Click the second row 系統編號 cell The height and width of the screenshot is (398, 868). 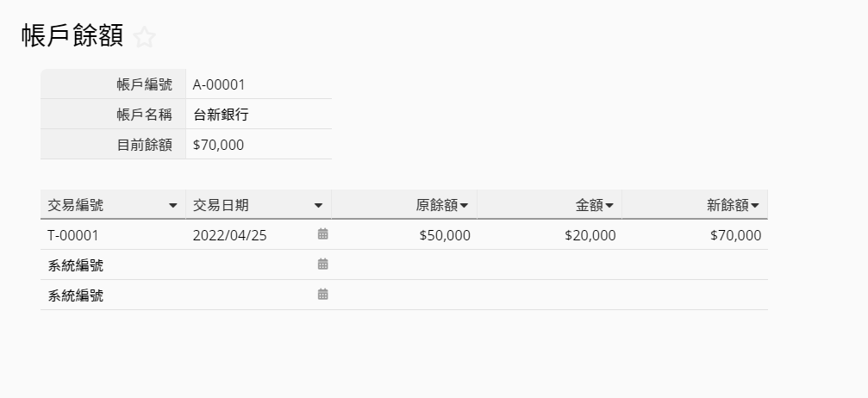click(x=76, y=265)
